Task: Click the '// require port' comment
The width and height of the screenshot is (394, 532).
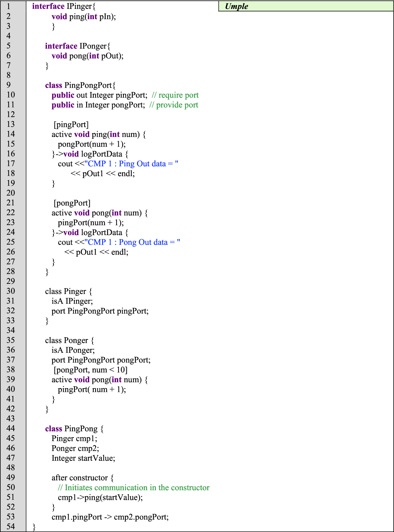Action: (175, 95)
